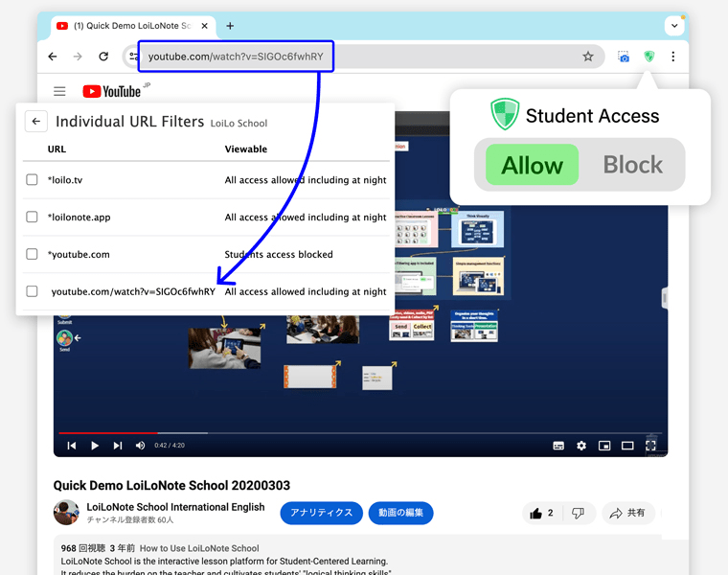Open a new browser tab
728x575 pixels.
[230, 26]
